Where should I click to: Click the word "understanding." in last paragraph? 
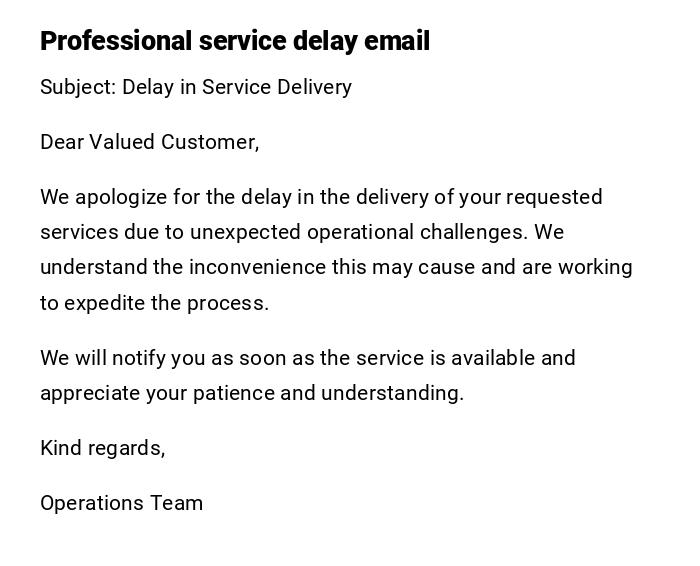coord(393,393)
